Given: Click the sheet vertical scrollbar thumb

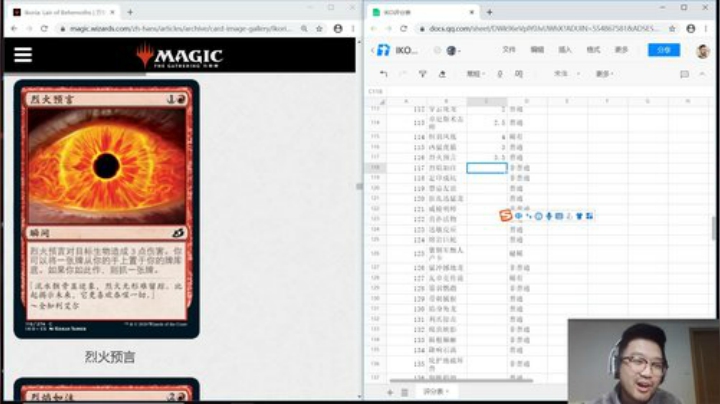Looking at the screenshot, I should pyautogui.click(x=714, y=228).
